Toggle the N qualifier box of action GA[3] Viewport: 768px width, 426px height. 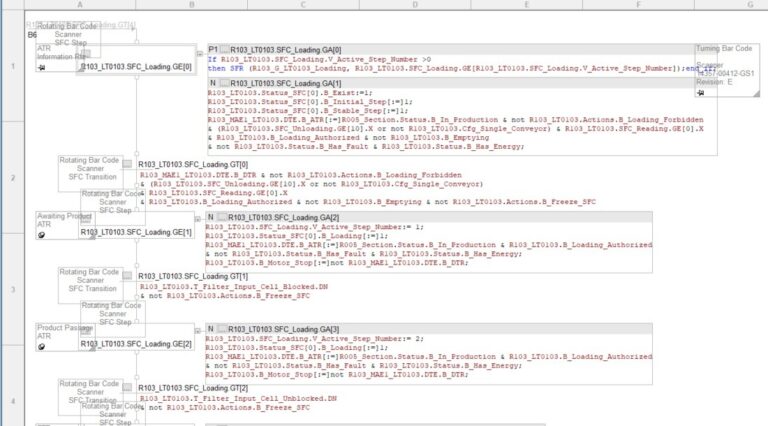(x=211, y=329)
